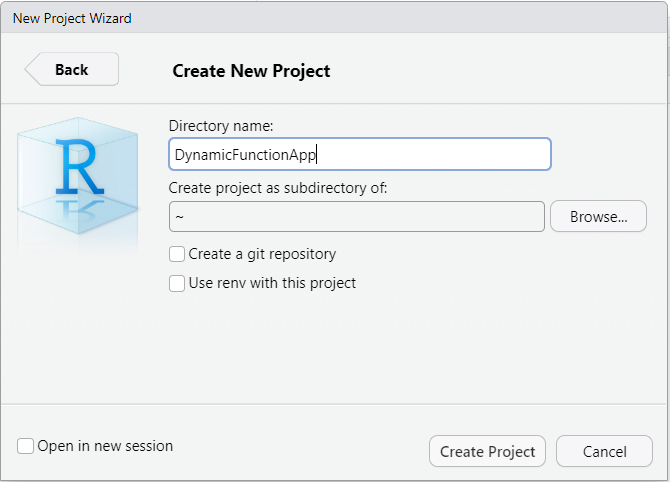Cancel the New Project Wizard

pyautogui.click(x=604, y=451)
